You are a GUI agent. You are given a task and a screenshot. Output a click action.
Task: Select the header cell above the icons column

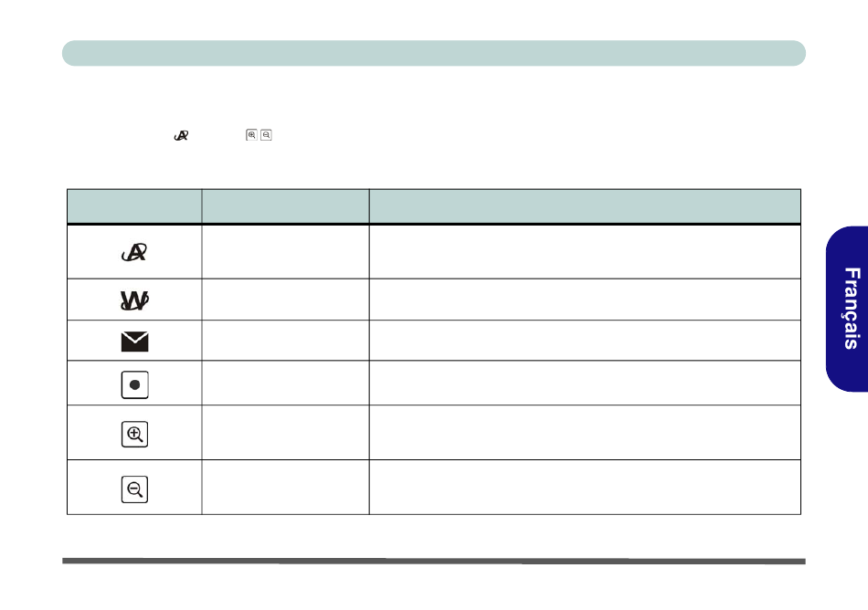tap(134, 206)
